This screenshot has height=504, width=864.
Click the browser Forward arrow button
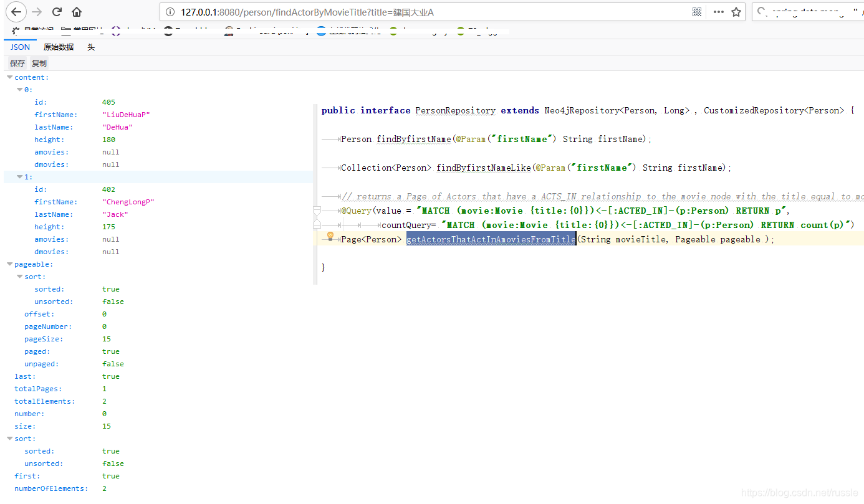pos(37,12)
